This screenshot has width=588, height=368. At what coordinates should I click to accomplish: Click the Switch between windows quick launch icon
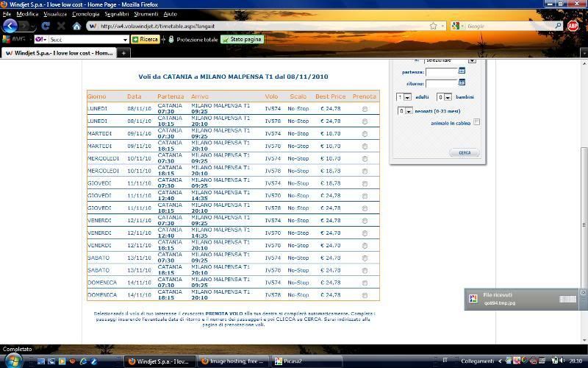pyautogui.click(x=51, y=361)
